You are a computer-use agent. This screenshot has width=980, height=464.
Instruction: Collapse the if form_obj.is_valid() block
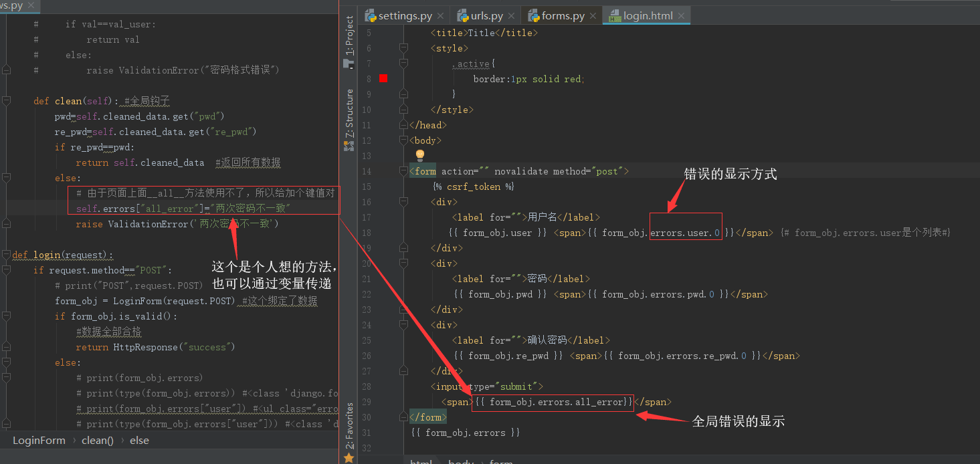click(6, 316)
